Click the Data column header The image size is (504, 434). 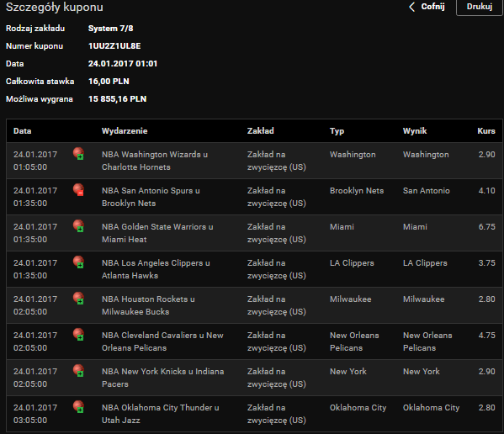point(22,130)
